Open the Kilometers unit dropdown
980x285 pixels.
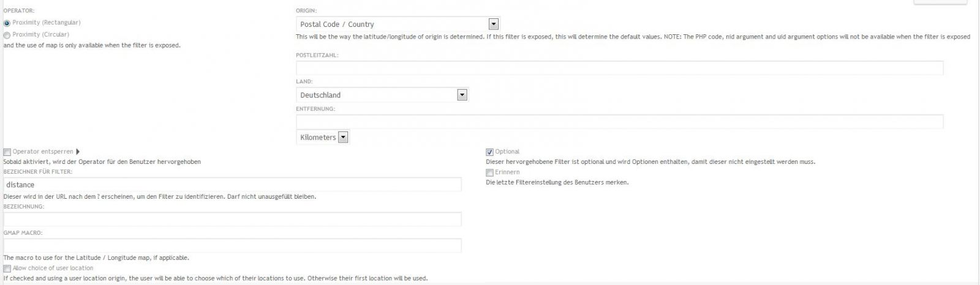tap(343, 138)
